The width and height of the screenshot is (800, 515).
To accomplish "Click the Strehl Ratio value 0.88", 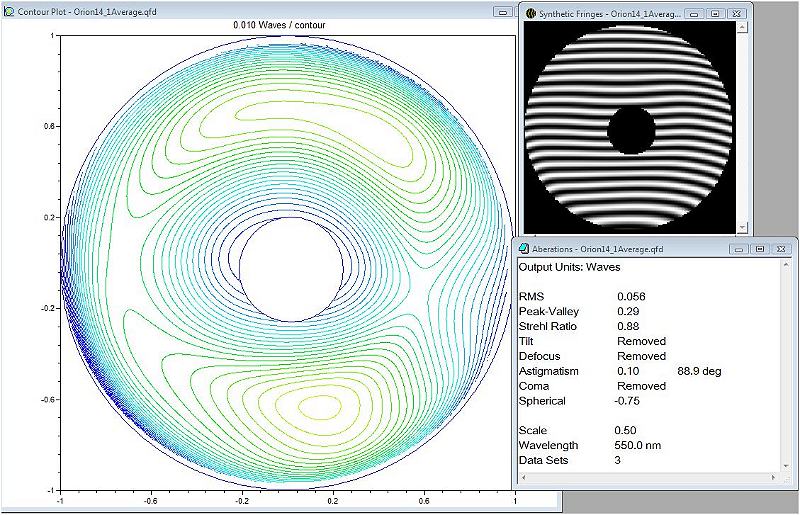I will 628,326.
